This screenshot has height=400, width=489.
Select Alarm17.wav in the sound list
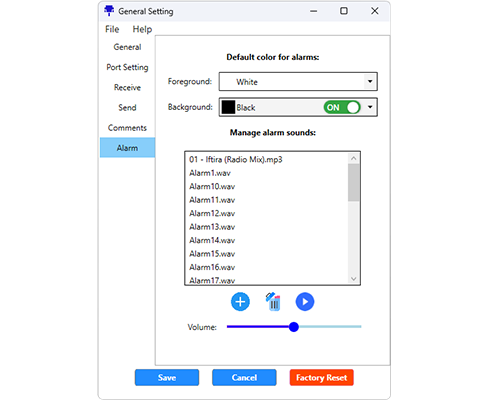(266, 280)
